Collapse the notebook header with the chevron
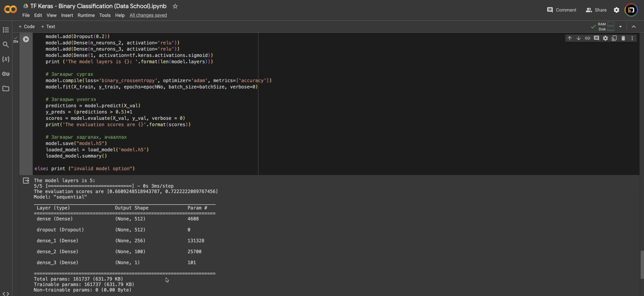The image size is (644, 296). 634,26
